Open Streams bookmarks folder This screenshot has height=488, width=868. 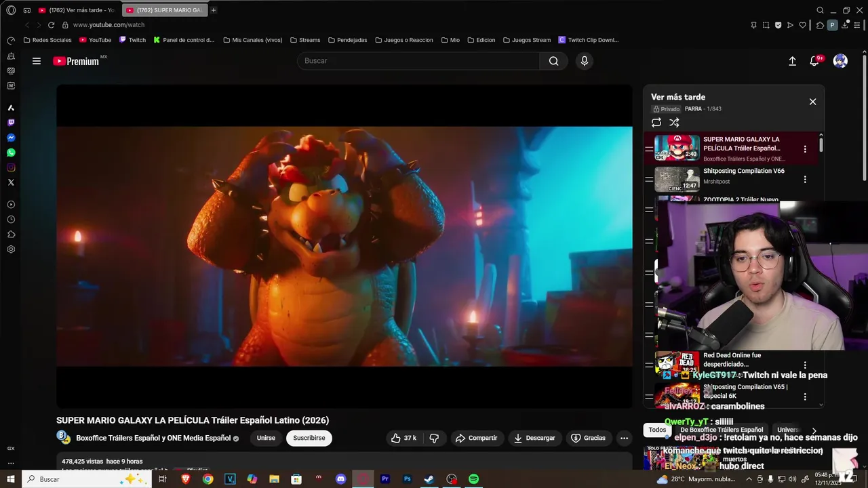pos(305,40)
